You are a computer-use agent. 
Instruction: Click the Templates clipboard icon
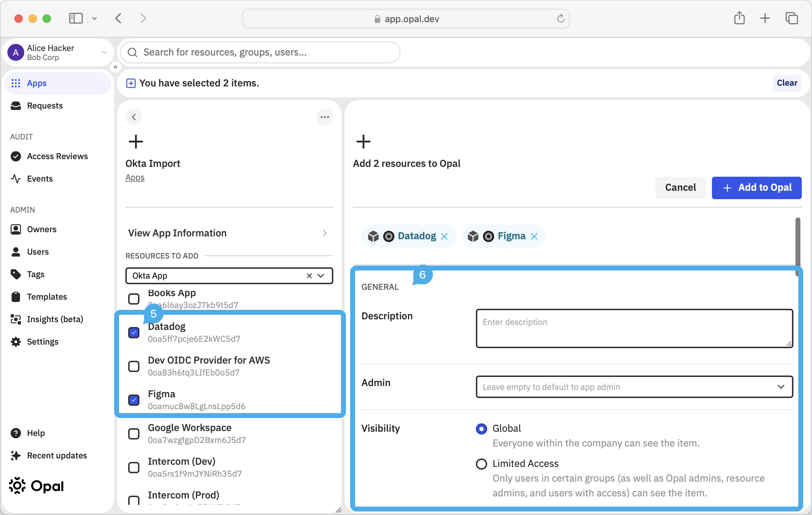[16, 297]
